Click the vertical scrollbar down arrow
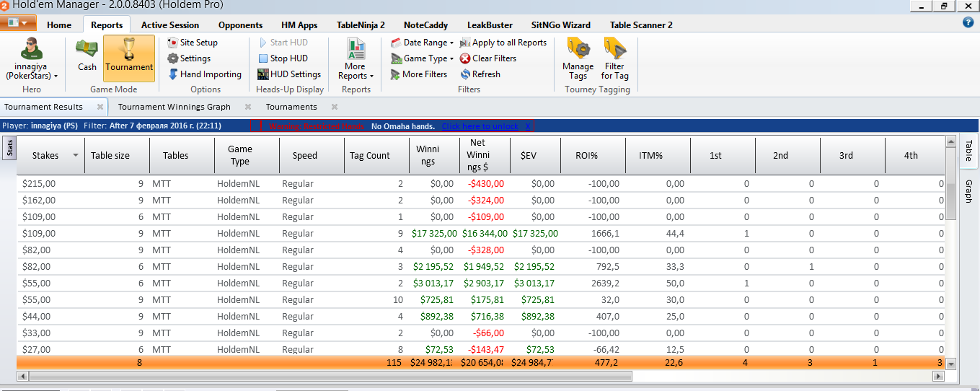 click(950, 364)
